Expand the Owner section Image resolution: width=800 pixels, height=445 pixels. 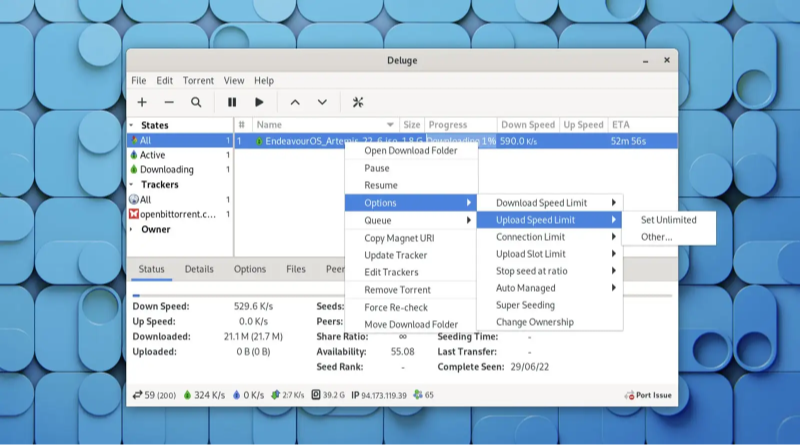tap(132, 230)
